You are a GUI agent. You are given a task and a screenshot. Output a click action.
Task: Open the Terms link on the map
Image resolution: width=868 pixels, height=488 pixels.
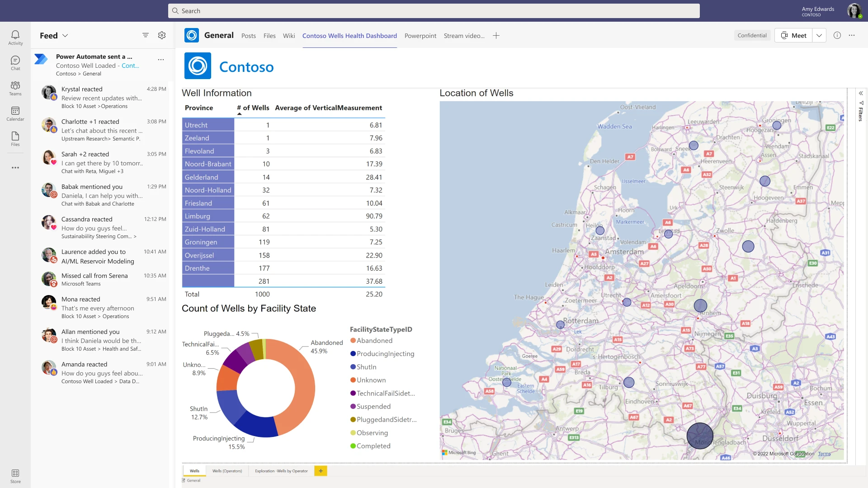pos(825,454)
